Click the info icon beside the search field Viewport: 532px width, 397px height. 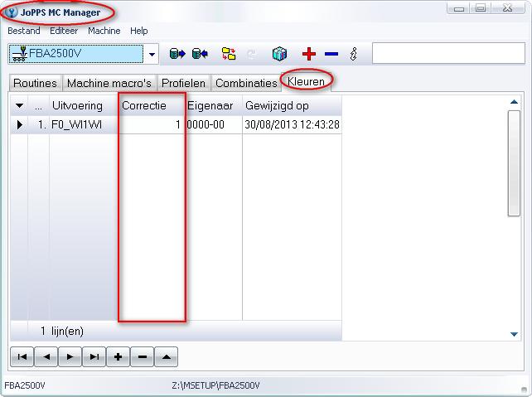click(354, 54)
